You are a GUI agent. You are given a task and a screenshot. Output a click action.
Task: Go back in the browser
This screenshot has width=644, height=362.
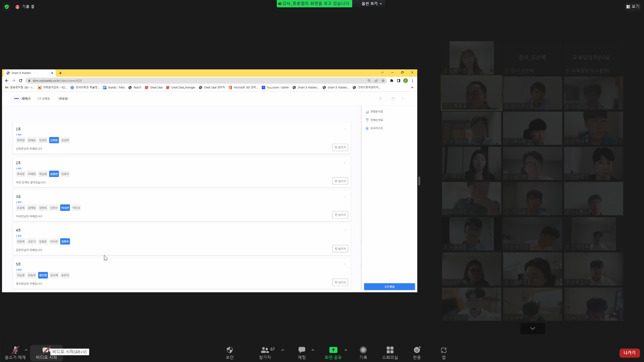[7, 80]
